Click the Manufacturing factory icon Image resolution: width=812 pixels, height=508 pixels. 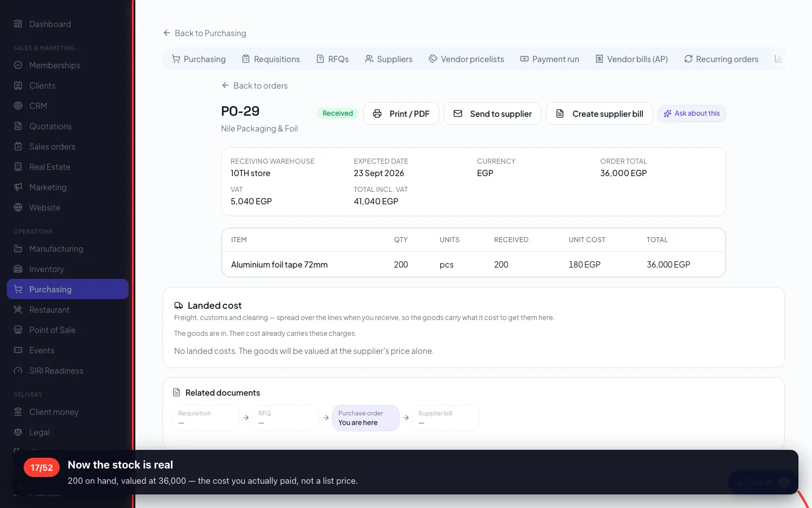pyautogui.click(x=18, y=248)
